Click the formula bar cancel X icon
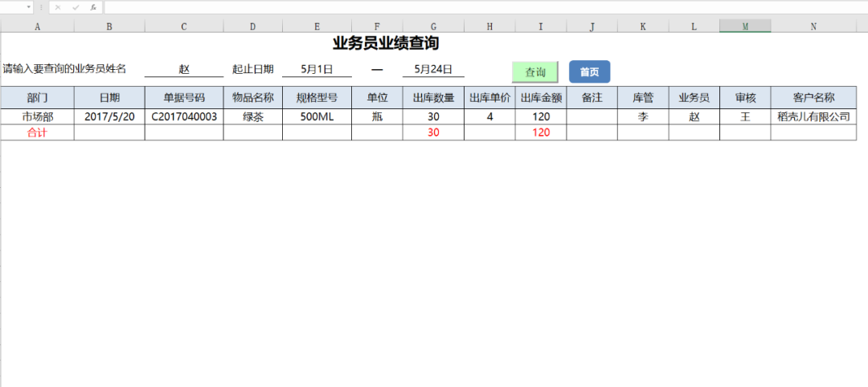The image size is (868, 387). (58, 7)
